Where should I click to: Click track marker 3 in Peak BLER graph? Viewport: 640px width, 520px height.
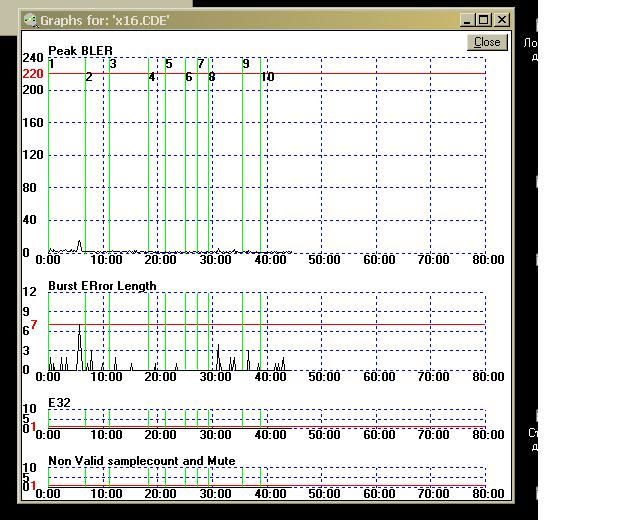tap(113, 64)
